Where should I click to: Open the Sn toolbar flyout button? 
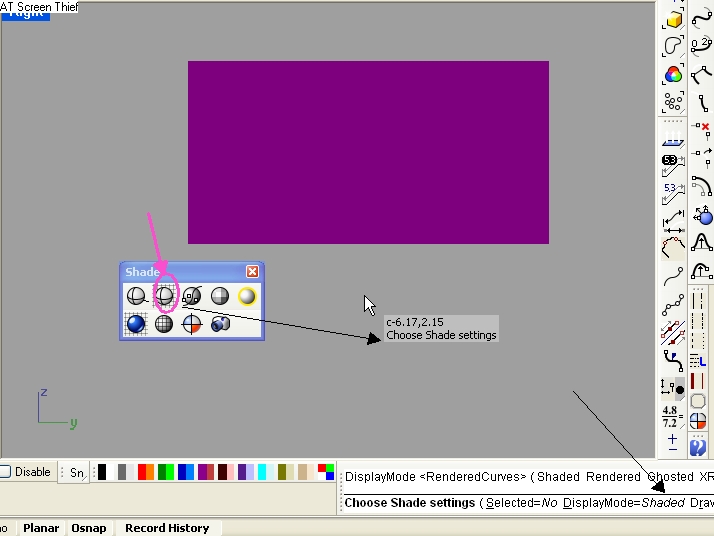(x=78, y=473)
